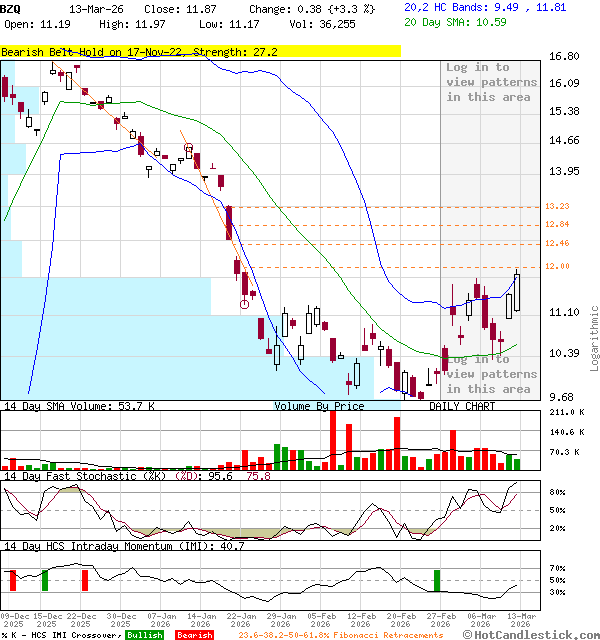
Task: Click the 13.23 Fibonacci retracement level label
Action: pos(557,206)
